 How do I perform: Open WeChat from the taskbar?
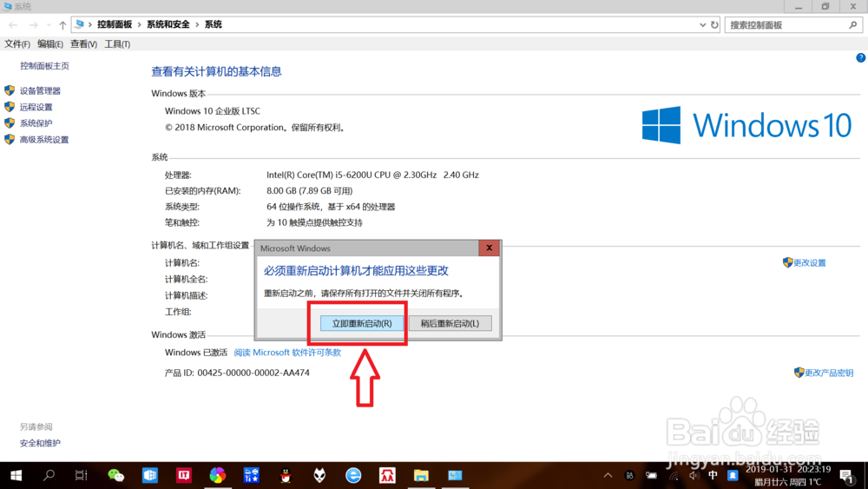[x=115, y=475]
